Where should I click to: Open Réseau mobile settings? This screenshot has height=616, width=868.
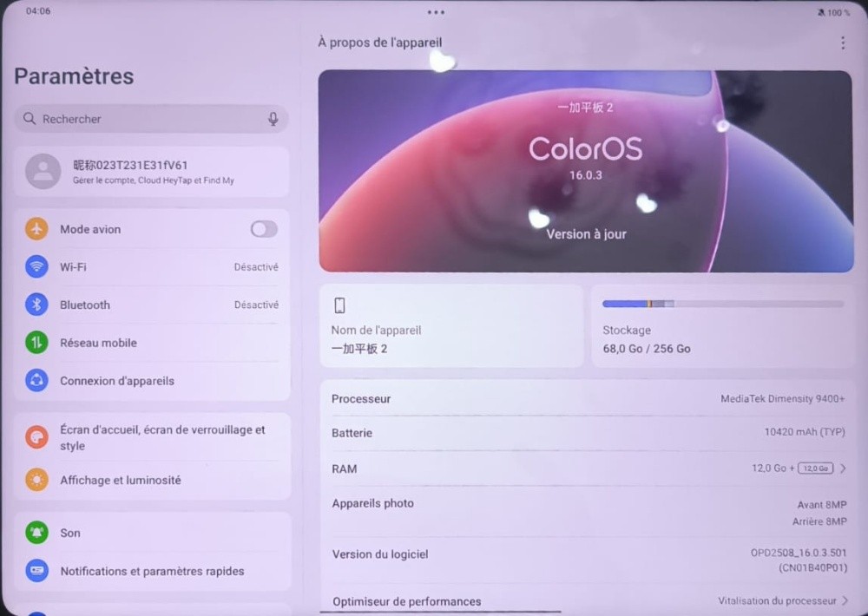pos(152,343)
